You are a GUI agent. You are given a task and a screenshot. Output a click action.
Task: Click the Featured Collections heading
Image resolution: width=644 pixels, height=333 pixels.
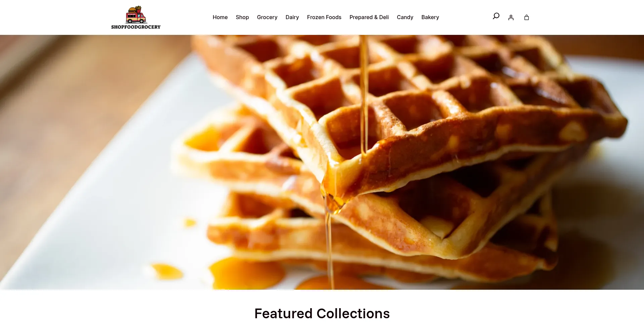click(322, 314)
